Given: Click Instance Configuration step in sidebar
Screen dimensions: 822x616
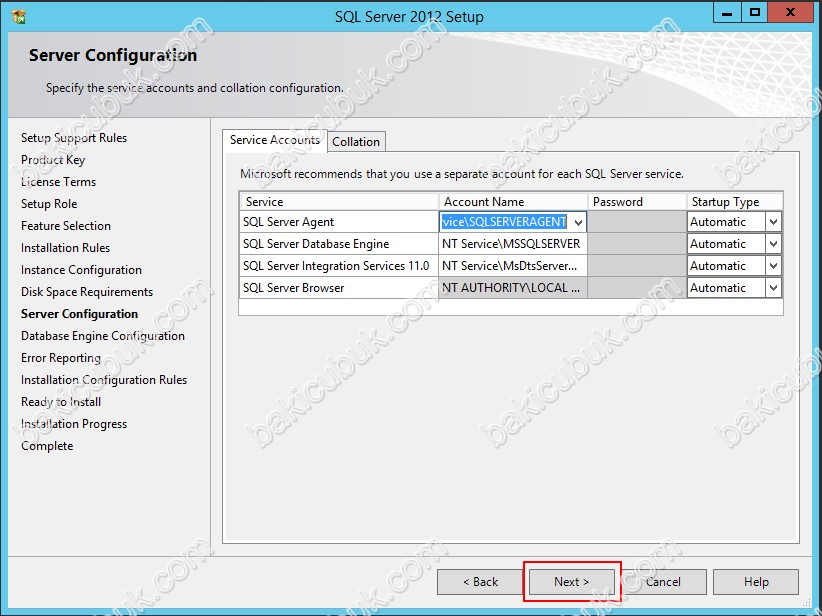Looking at the screenshot, I should [81, 270].
